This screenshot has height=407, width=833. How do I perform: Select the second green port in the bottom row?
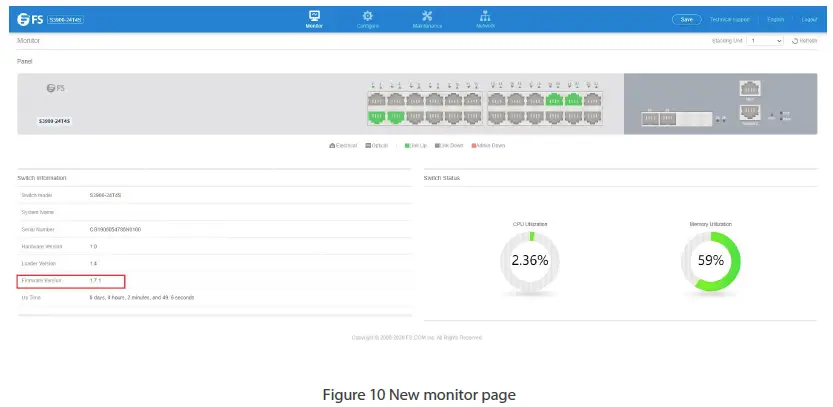pyautogui.click(x=396, y=117)
